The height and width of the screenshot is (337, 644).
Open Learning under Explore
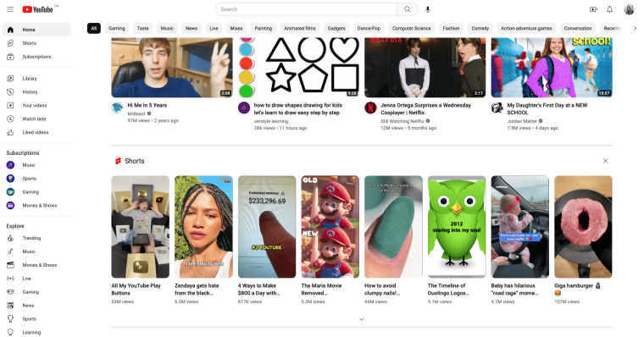click(x=36, y=333)
